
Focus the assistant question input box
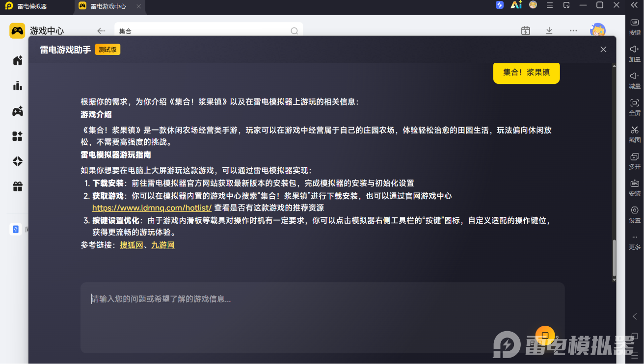click(x=322, y=317)
